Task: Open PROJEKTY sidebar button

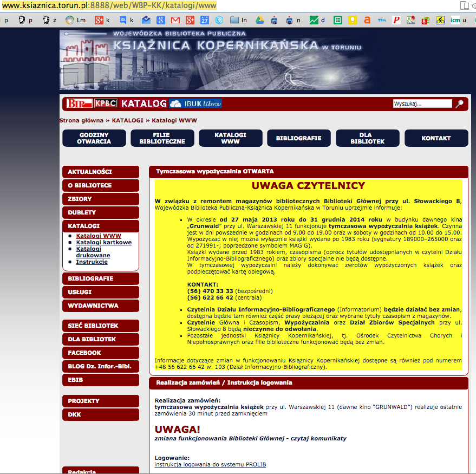Action: [x=101, y=401]
